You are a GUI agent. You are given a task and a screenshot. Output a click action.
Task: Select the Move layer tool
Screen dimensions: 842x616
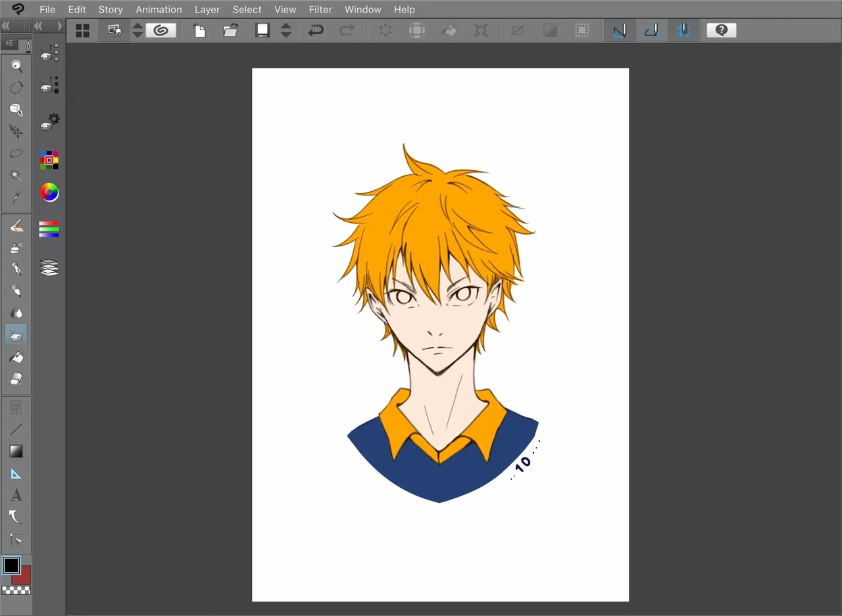(x=16, y=131)
